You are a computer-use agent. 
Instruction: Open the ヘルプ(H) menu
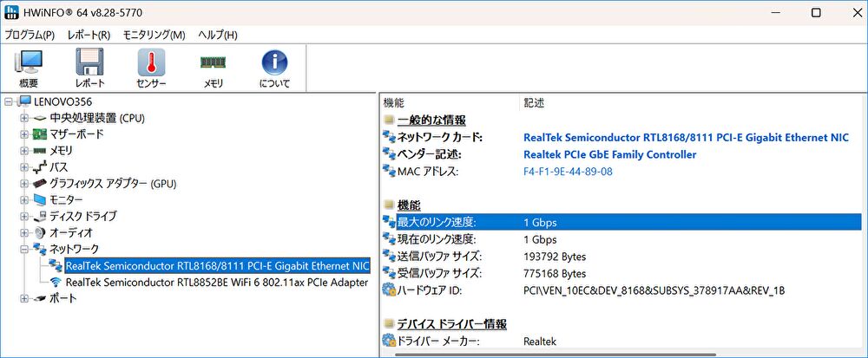coord(217,35)
